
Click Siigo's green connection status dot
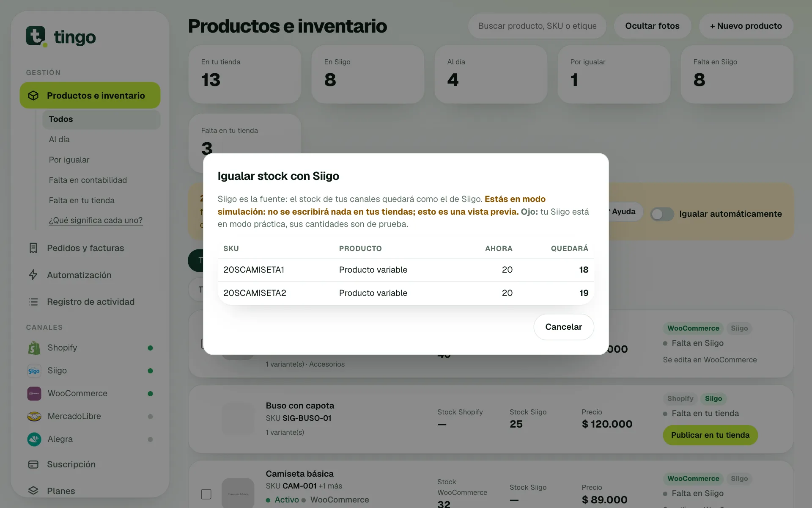(x=150, y=371)
